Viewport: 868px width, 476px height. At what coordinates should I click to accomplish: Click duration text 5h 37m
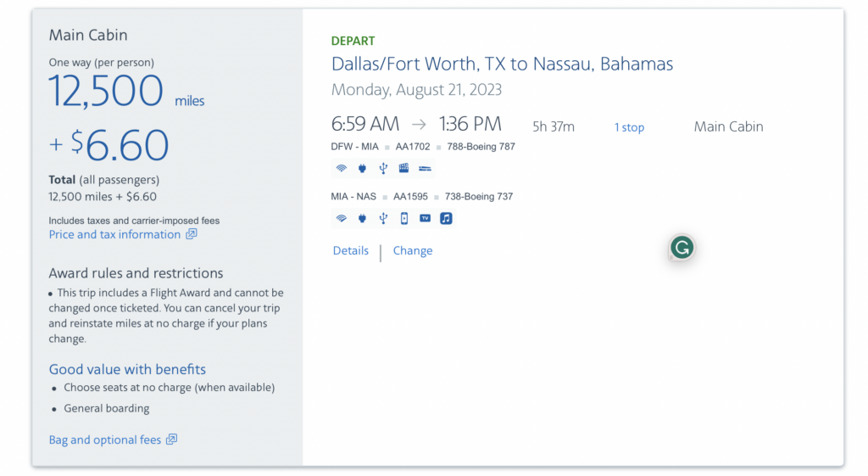click(554, 127)
